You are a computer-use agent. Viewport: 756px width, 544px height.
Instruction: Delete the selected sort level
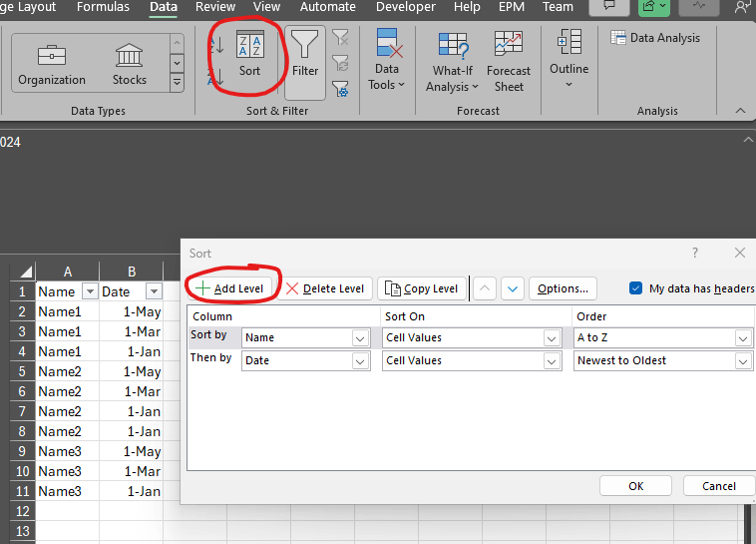[x=324, y=288]
